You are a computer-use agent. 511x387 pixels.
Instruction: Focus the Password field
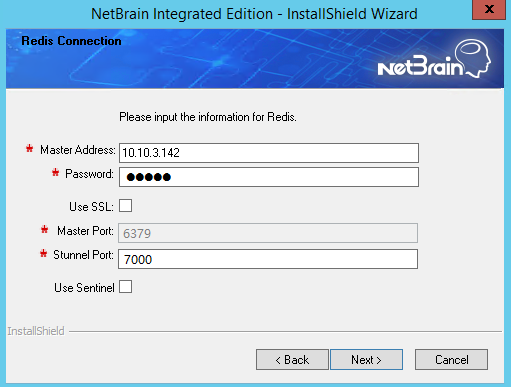pos(269,177)
